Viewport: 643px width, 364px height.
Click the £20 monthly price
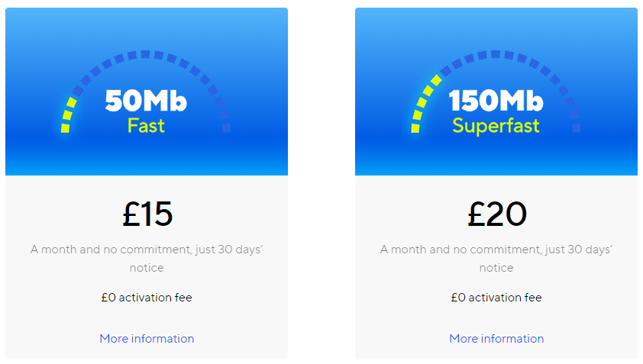point(497,214)
